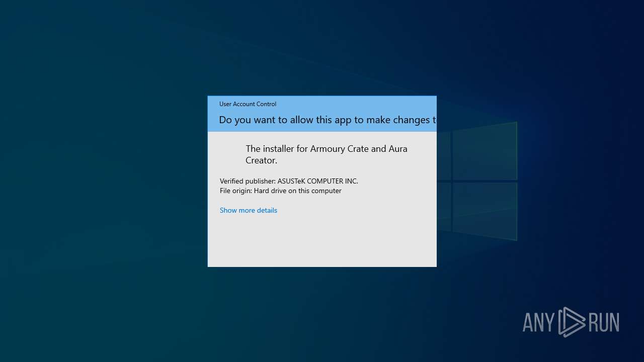Select the 'File origin: Hard drive on this computer' text
The width and height of the screenshot is (644, 362).
tap(281, 191)
